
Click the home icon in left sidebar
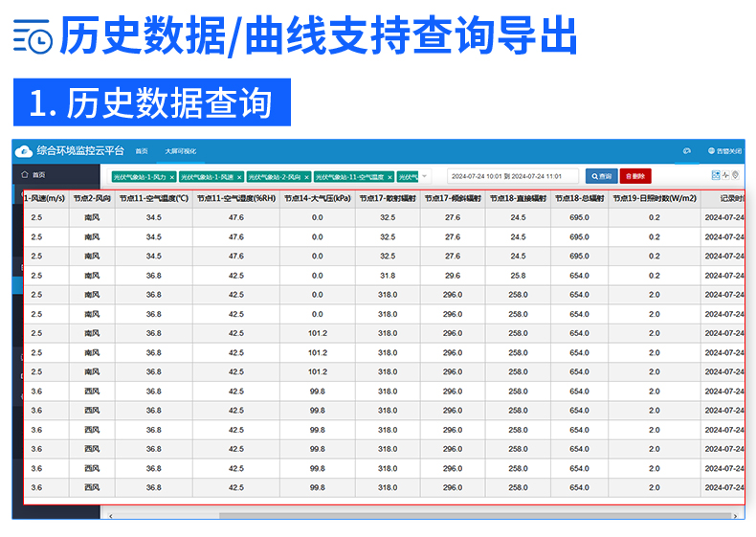pyautogui.click(x=25, y=175)
